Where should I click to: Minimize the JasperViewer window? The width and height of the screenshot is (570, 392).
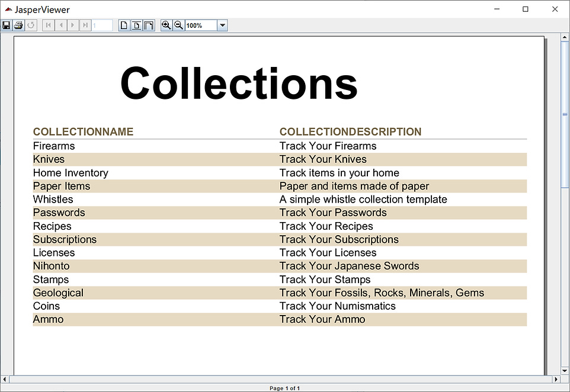(x=497, y=9)
